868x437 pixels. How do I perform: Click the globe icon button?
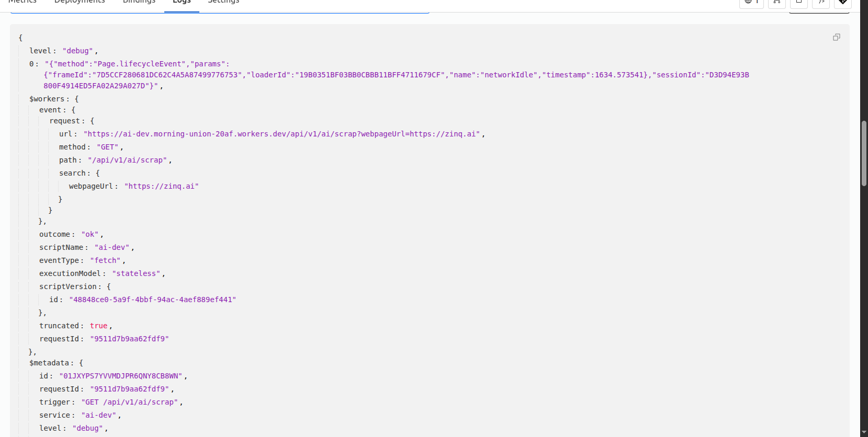(751, 2)
